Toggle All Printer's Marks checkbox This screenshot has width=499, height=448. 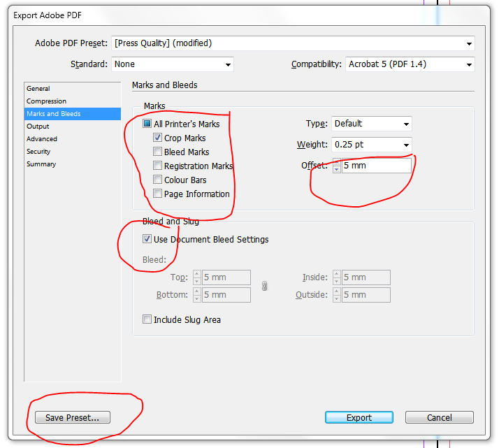click(147, 124)
